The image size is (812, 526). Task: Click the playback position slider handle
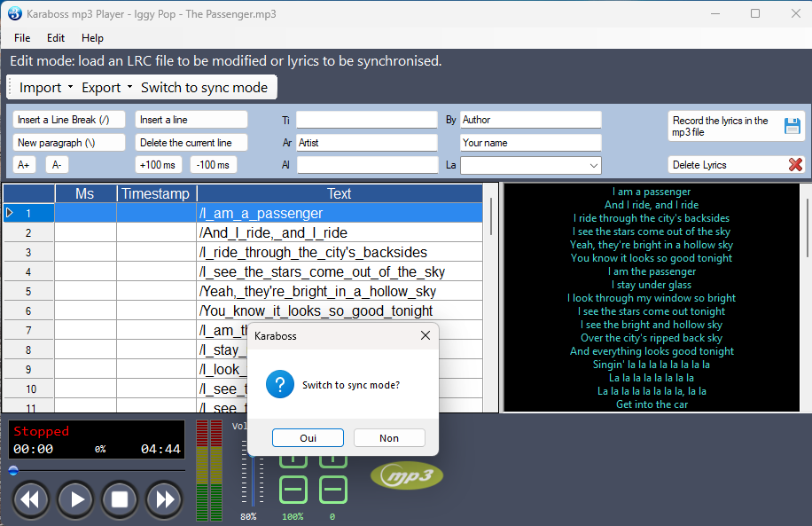[x=13, y=471]
